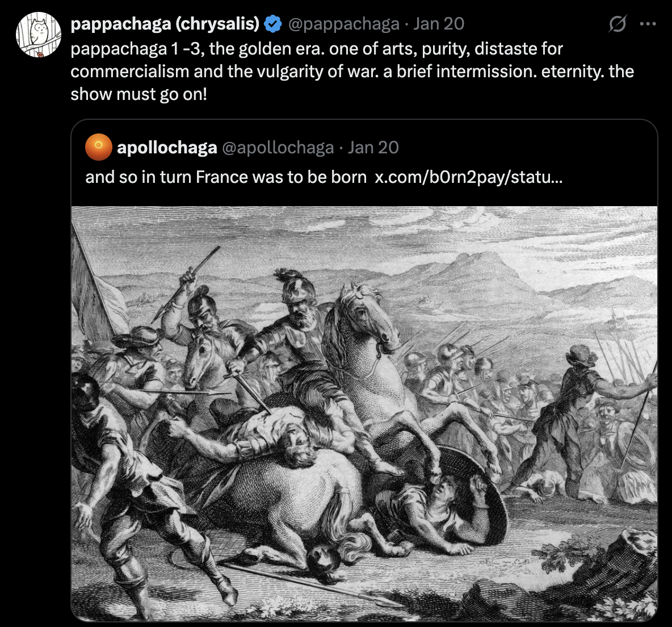Open the main tweet's Jan 20 timestamp
Viewport: 672px width, 627px height.
(439, 24)
